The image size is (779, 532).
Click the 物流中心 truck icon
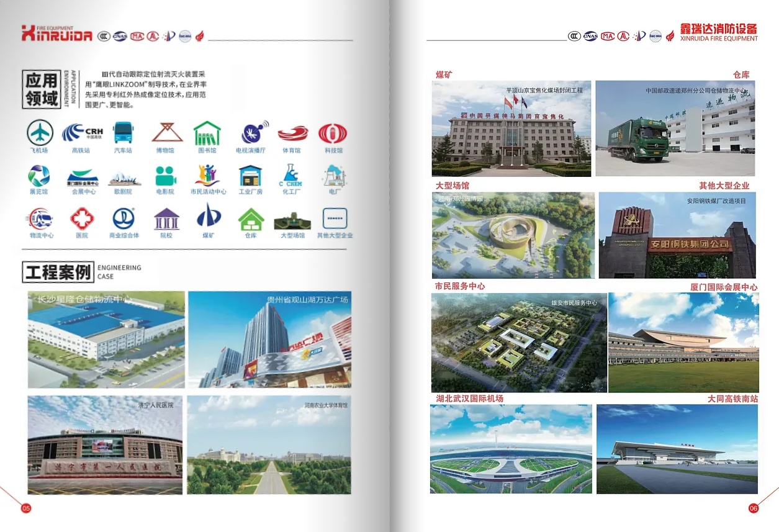[41, 219]
